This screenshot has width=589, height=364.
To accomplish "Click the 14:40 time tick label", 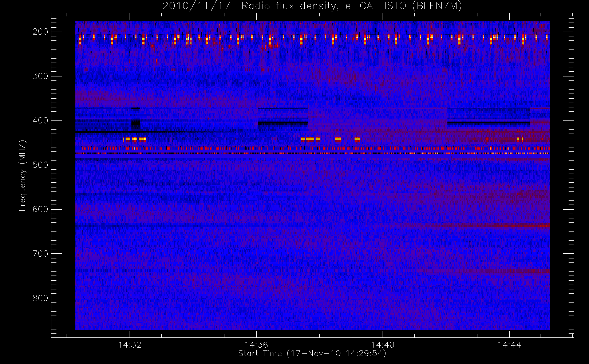I will (383, 345).
